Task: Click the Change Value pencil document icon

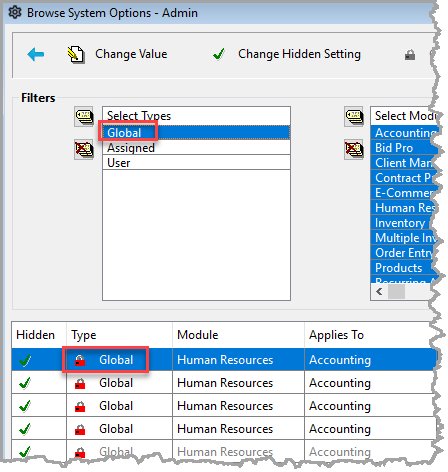Action: 76,54
